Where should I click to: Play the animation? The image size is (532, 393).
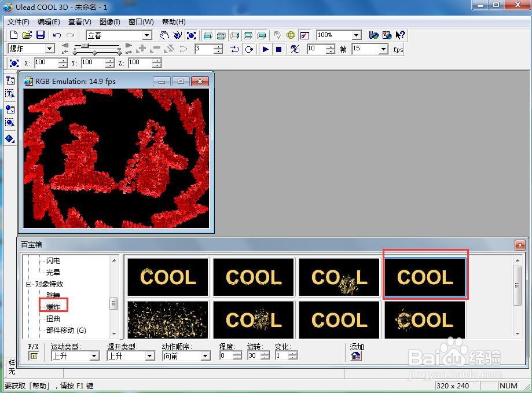[x=265, y=49]
